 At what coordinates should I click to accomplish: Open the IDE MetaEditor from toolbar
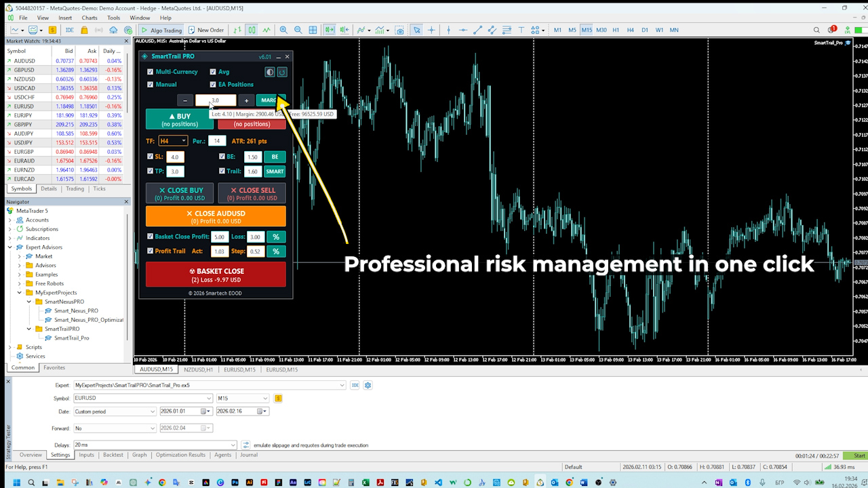point(69,30)
